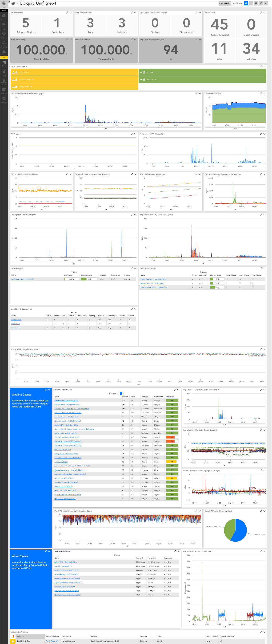The width and height of the screenshot is (272, 644).
Task: Select the Upstairs AP status row
Action: click(202, 79)
